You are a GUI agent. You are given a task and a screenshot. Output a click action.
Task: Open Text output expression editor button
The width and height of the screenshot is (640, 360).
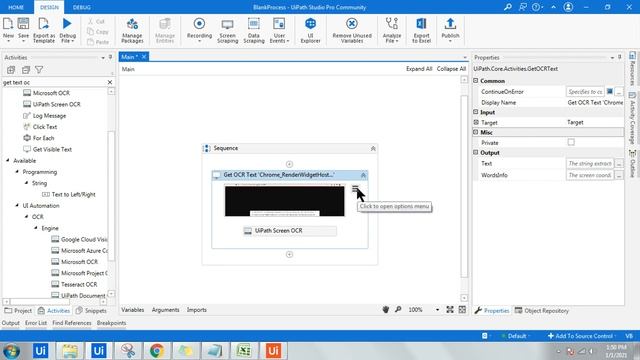(x=619, y=164)
